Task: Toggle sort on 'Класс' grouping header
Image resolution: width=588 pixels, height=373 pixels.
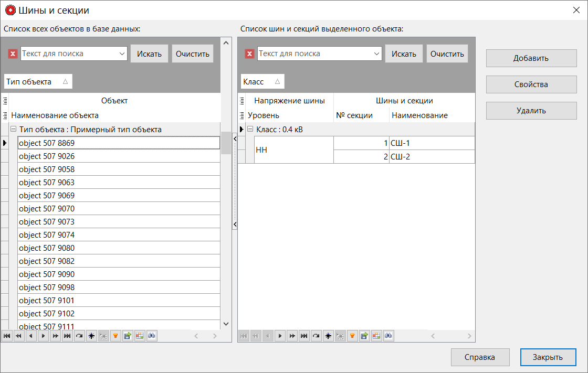Action: [x=262, y=82]
